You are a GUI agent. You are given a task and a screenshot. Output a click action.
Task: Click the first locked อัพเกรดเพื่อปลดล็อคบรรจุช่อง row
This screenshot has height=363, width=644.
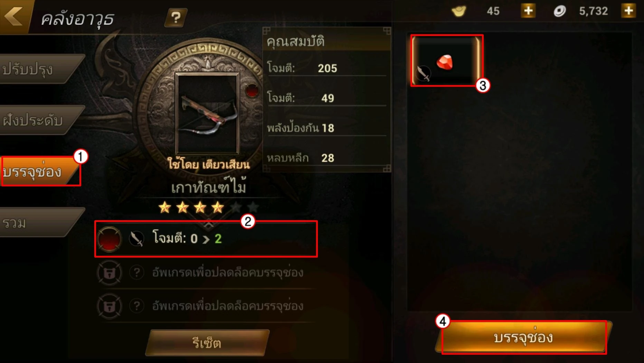206,273
